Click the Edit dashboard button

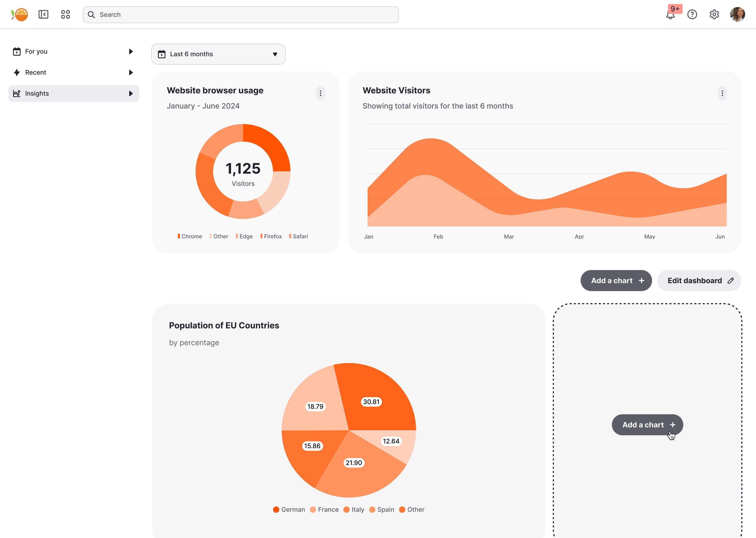point(699,281)
